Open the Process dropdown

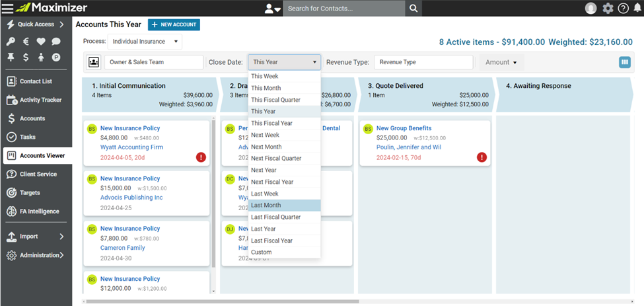(x=145, y=42)
